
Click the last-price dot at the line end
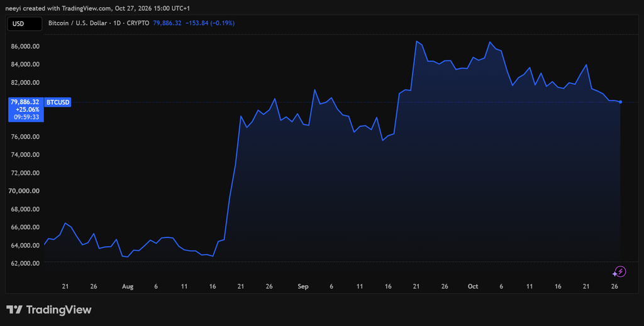pyautogui.click(x=620, y=102)
